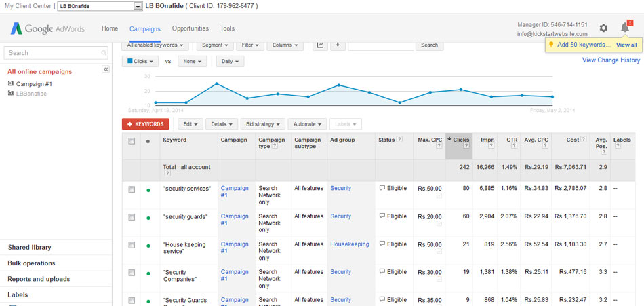Open the Automate dropdown
This screenshot has height=306, width=644.
pos(307,124)
